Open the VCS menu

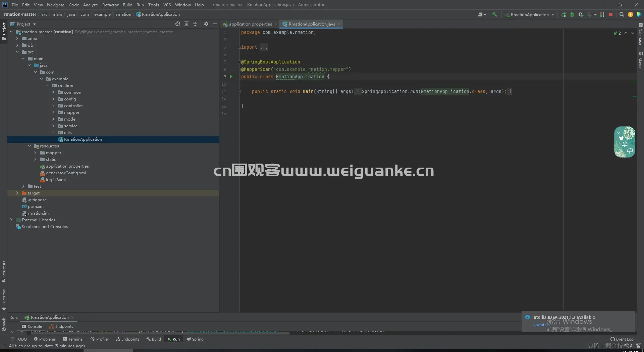coord(167,5)
